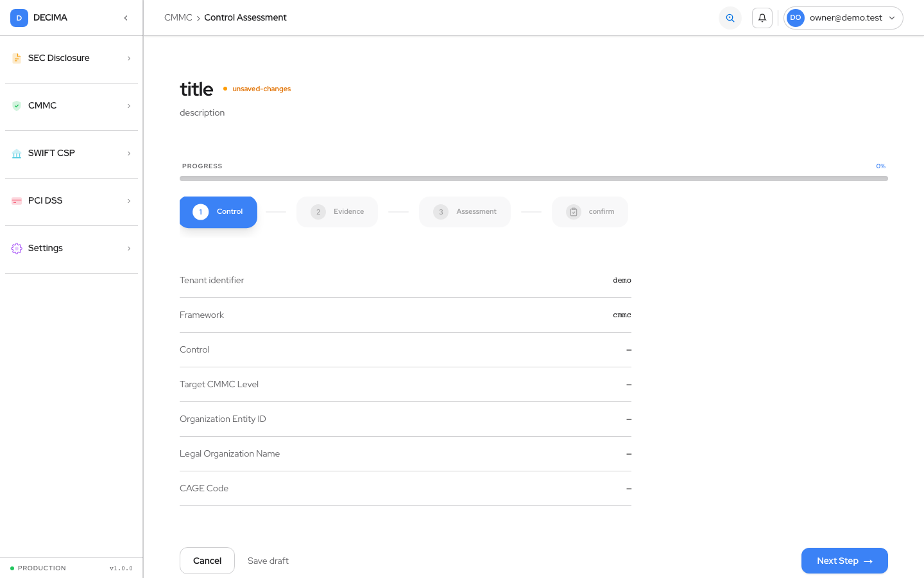Click the Settings gear icon
Viewport: 924px width, 578px height.
(x=17, y=249)
